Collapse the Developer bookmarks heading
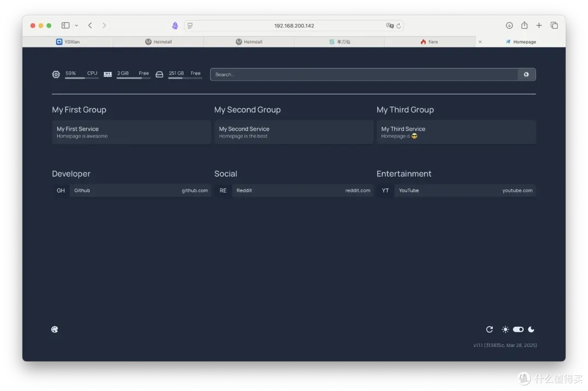The height and width of the screenshot is (391, 588). pyautogui.click(x=71, y=174)
